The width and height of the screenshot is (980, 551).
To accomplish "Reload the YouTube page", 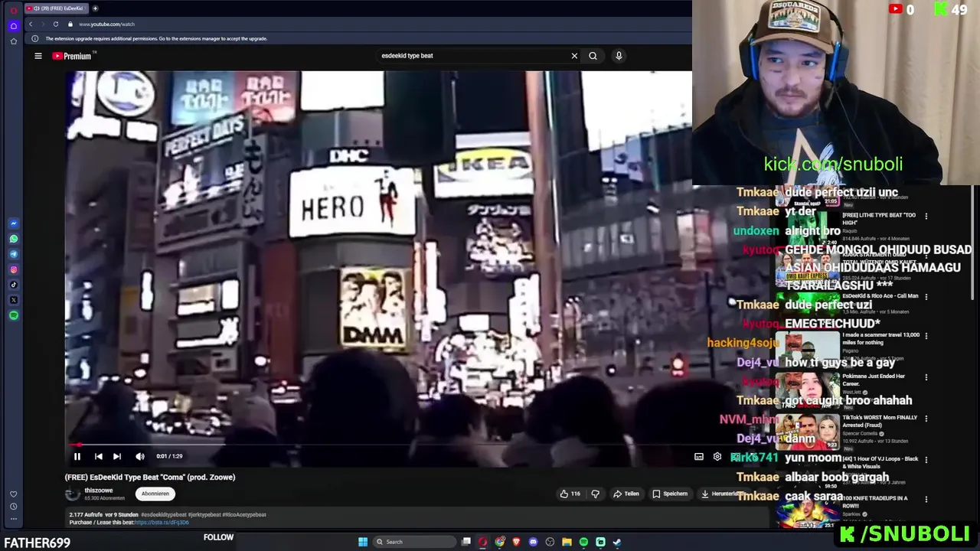I will pos(56,24).
